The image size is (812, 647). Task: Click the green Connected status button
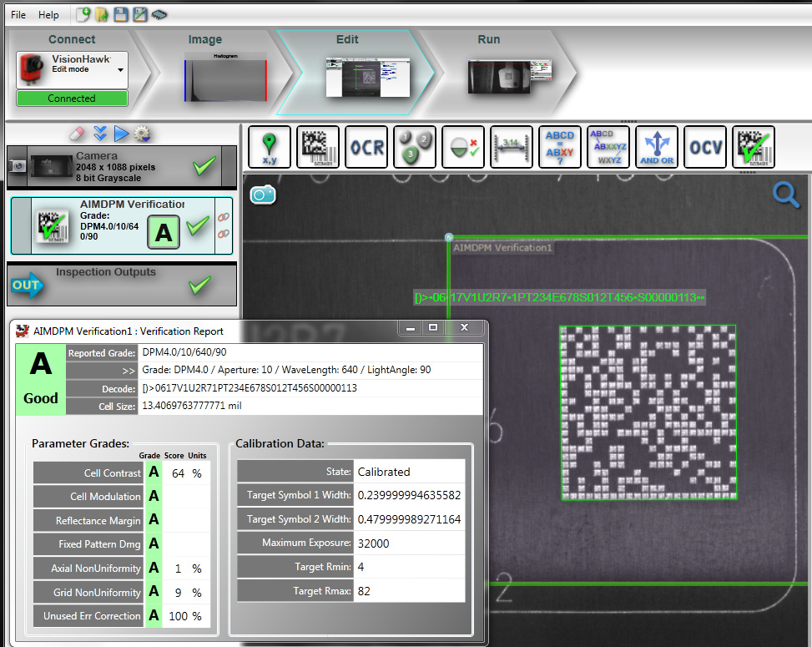point(72,98)
